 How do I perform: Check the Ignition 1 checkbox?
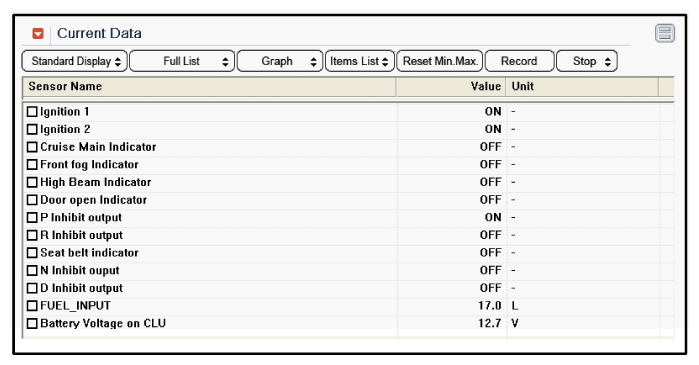point(32,111)
